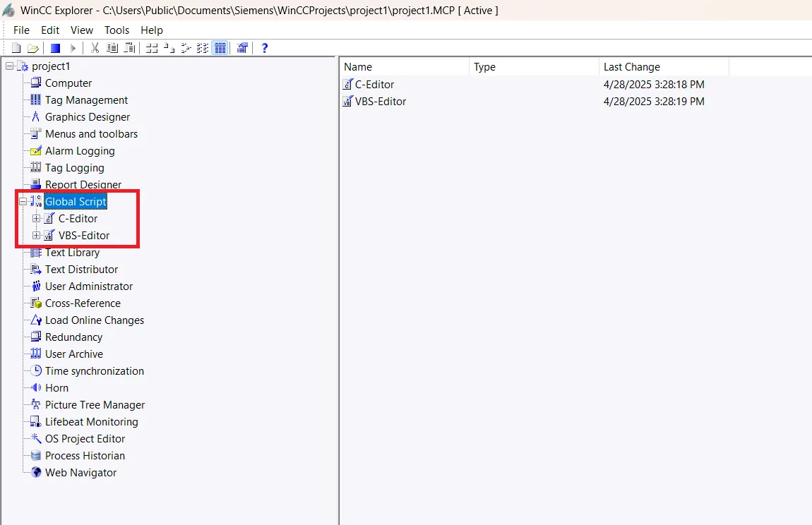Select Global Script in the tree
The image size is (812, 525).
tap(76, 201)
